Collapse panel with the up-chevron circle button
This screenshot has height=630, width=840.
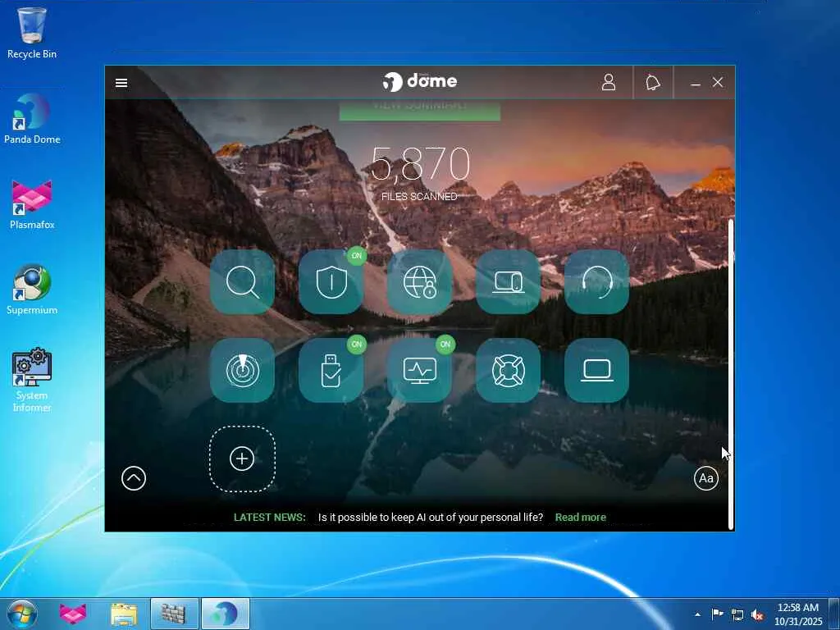pyautogui.click(x=134, y=478)
